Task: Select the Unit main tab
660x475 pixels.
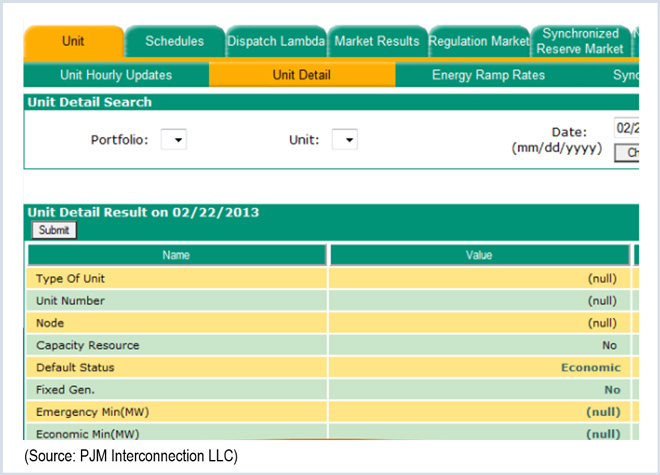Action: [x=73, y=42]
